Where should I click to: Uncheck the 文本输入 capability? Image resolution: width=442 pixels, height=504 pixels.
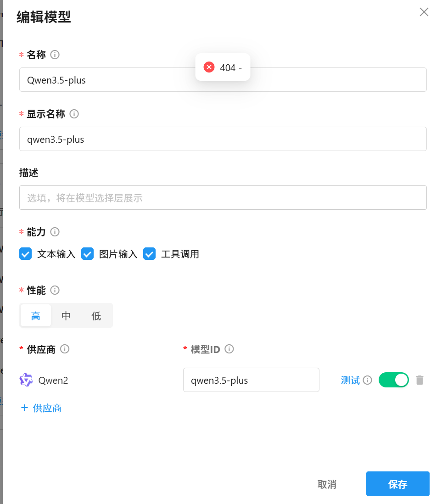[25, 253]
